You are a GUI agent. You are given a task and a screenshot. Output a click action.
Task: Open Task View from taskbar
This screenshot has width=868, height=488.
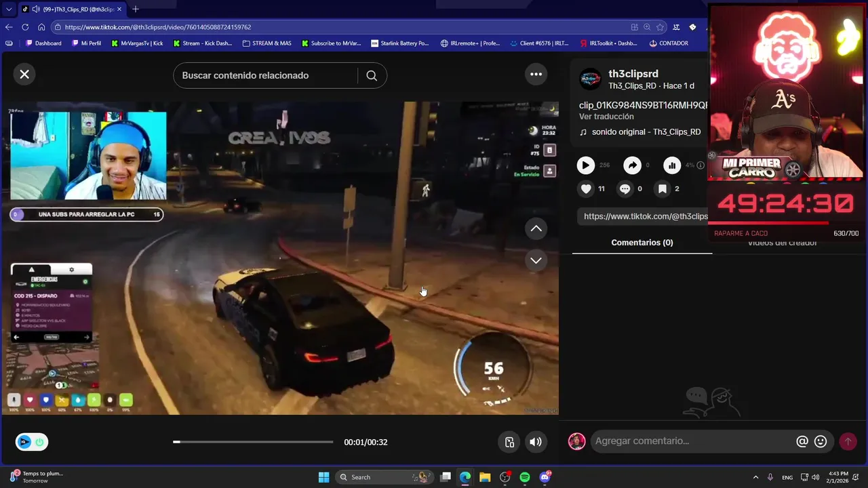[446, 477]
